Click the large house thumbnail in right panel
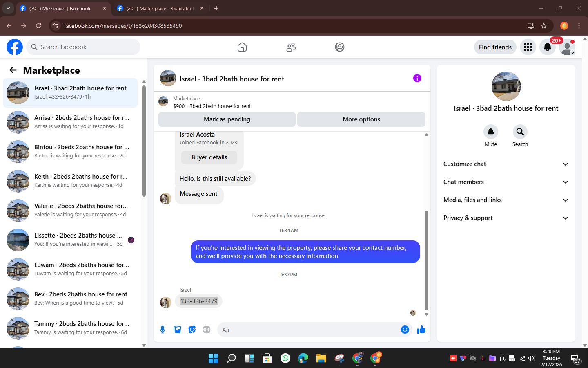 pyautogui.click(x=506, y=86)
